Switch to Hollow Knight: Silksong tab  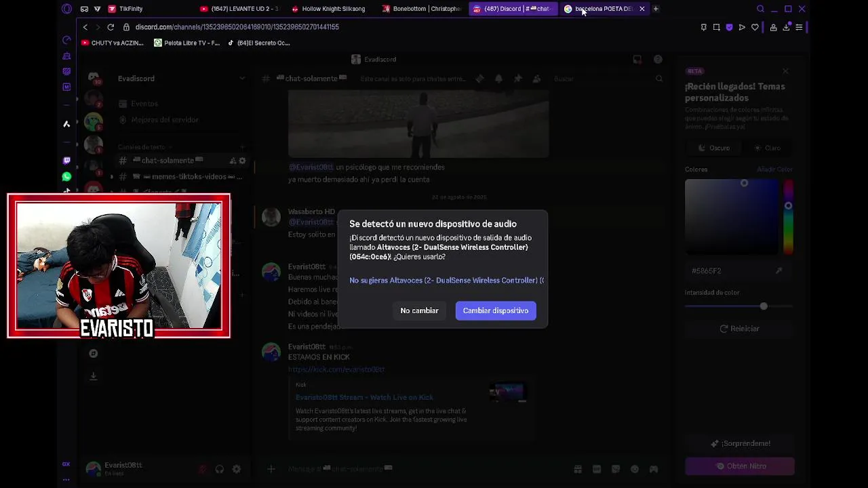click(x=328, y=9)
